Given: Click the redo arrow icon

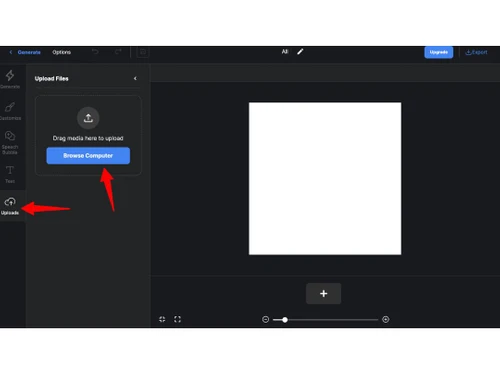Looking at the screenshot, I should 118,52.
